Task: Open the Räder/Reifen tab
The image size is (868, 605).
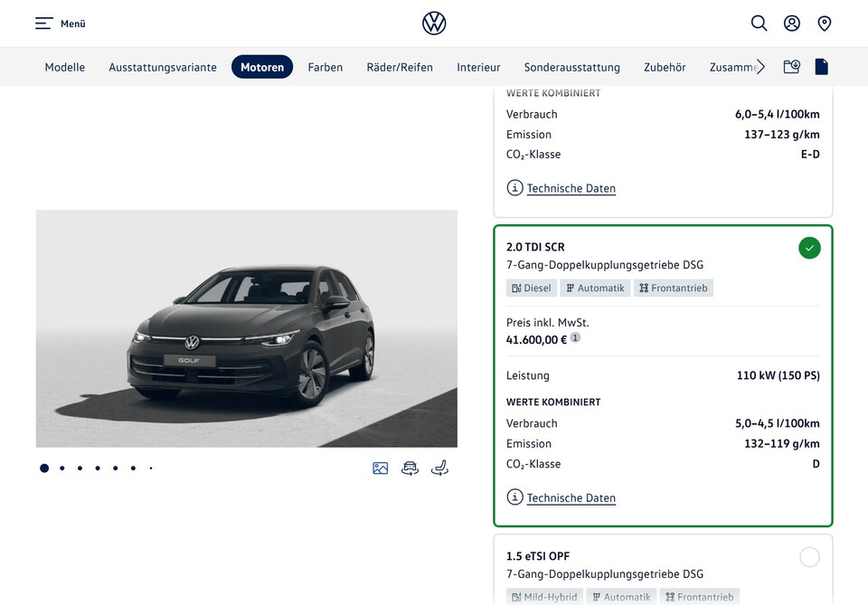Action: [x=400, y=67]
